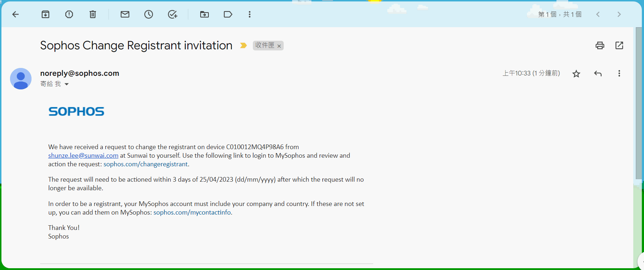Click the 收件匣 inbox label chip
644x270 pixels.
tap(265, 45)
